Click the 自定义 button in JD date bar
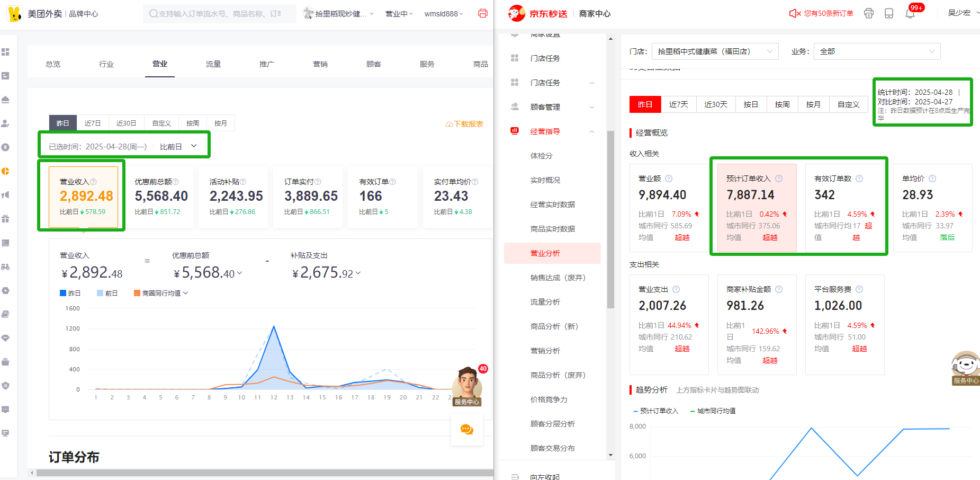 coord(848,104)
